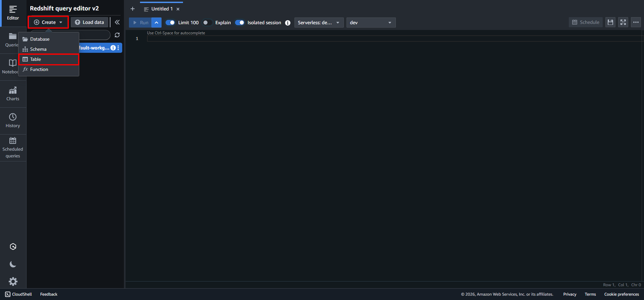
Task: Click the save query disk icon
Action: tap(610, 22)
